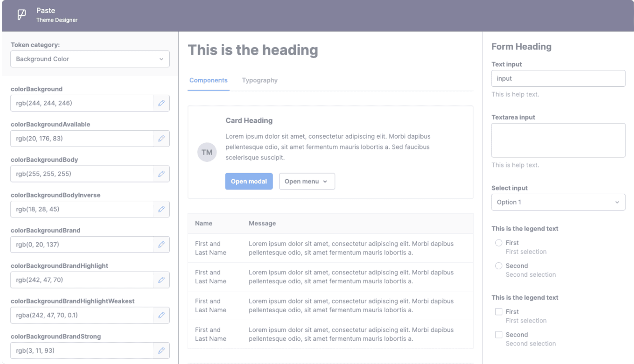634x364 pixels.
Task: Click the Paste logo icon in header
Action: coord(22,15)
